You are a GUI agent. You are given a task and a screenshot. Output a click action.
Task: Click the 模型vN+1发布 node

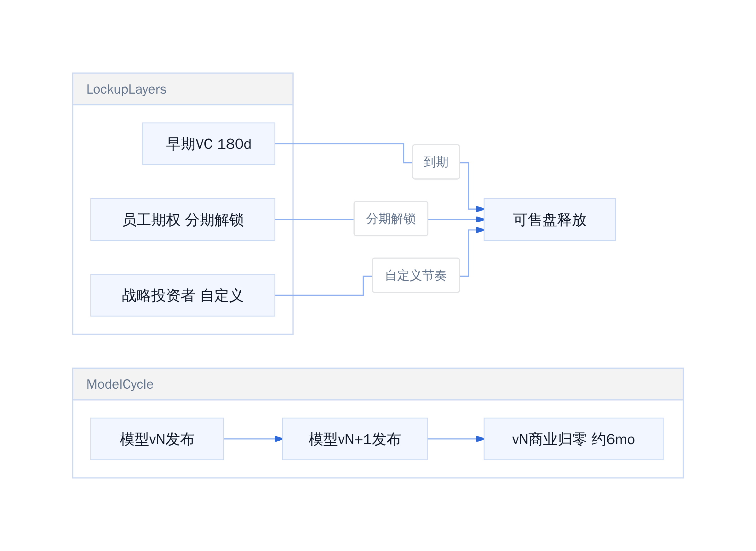pos(355,439)
